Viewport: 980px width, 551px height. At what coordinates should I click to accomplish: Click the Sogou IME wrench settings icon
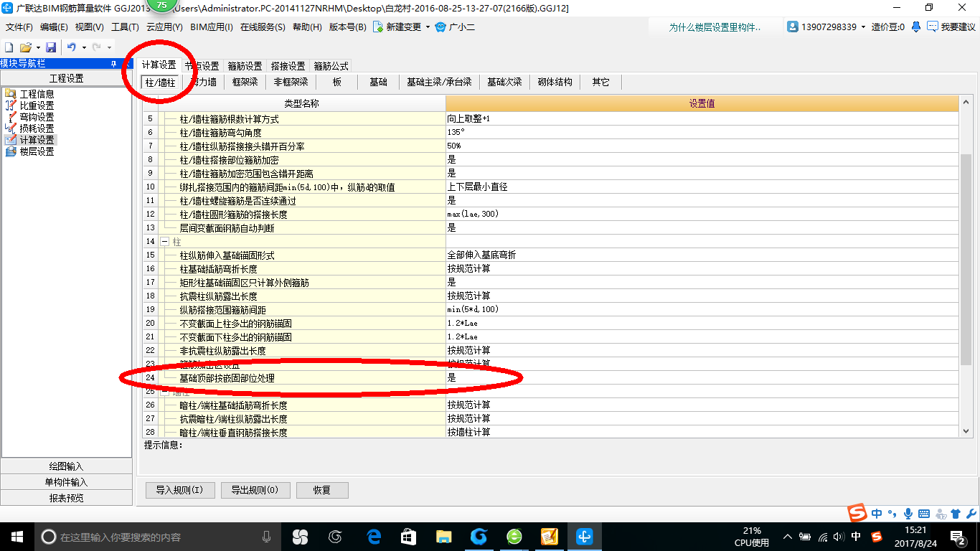971,514
